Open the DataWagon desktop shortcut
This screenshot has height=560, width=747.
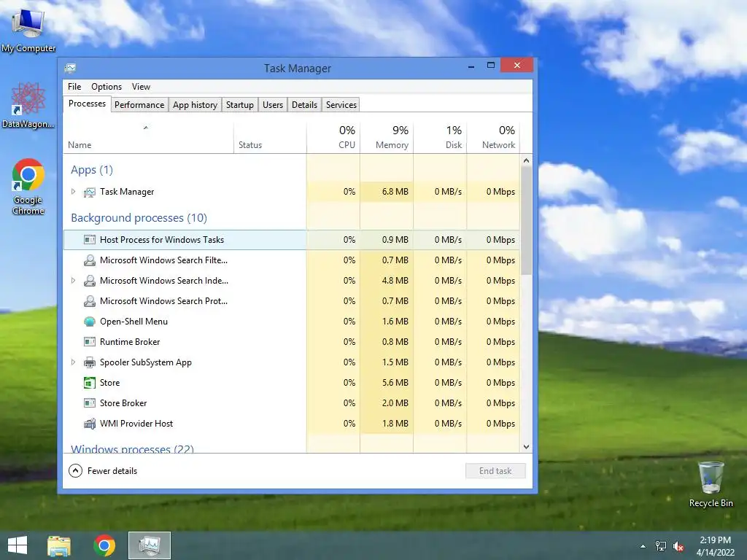click(x=28, y=105)
